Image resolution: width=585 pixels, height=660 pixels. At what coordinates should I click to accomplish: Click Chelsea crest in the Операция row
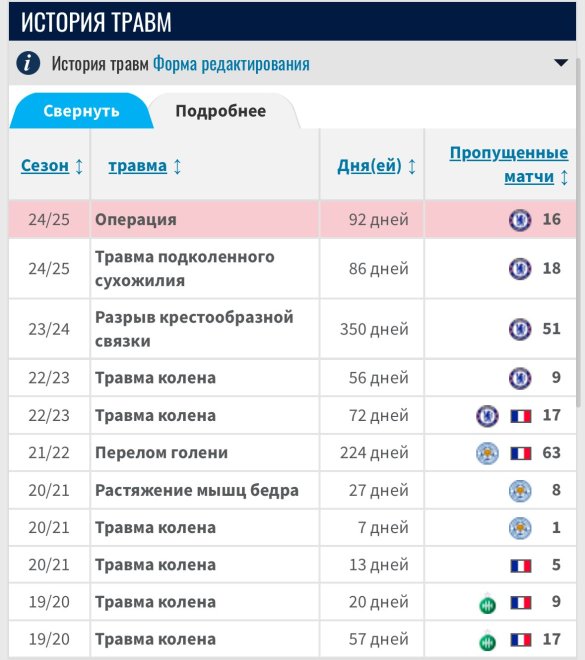pos(520,220)
